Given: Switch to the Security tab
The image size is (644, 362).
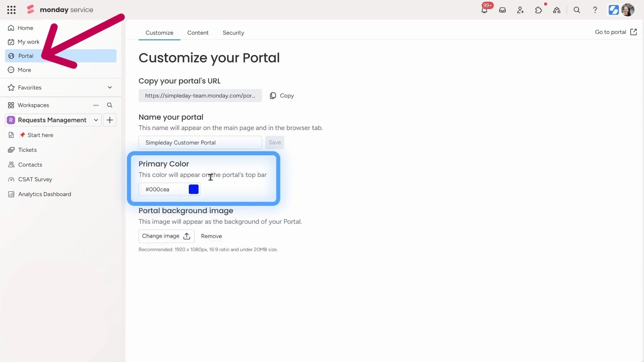Looking at the screenshot, I should [233, 33].
